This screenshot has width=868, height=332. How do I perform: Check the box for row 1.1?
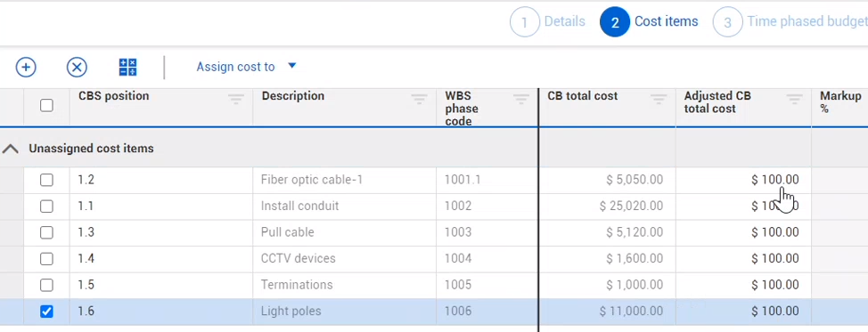click(46, 206)
